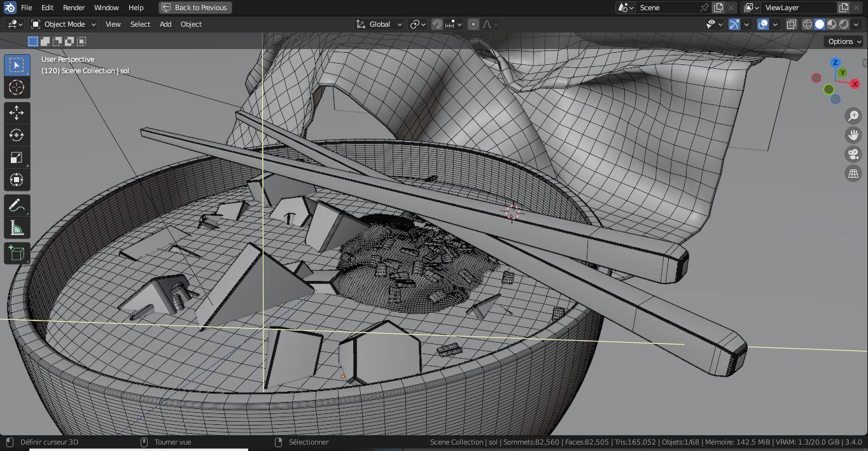Open the Global transform orientation dropdown
The image size is (868, 451).
coord(379,24)
